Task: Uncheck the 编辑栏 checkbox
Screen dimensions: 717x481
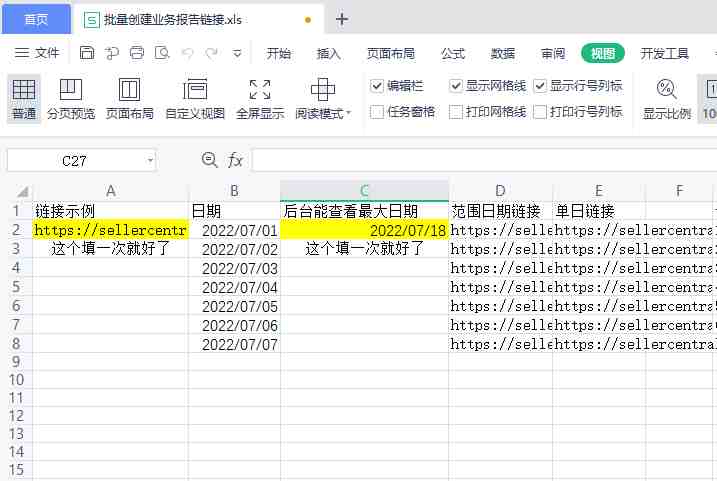Action: click(x=377, y=86)
